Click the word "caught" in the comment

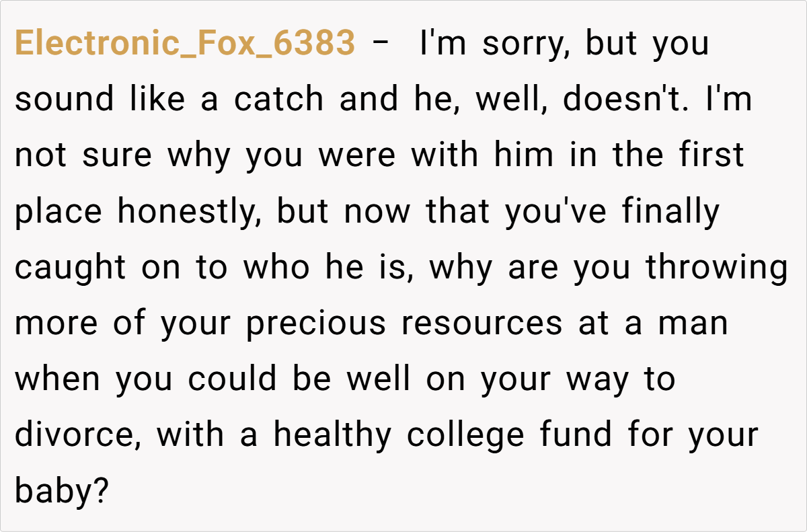(70, 268)
